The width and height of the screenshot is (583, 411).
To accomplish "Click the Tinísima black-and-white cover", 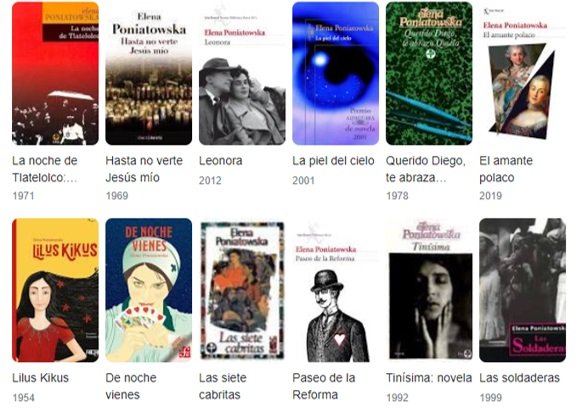I will [x=429, y=290].
